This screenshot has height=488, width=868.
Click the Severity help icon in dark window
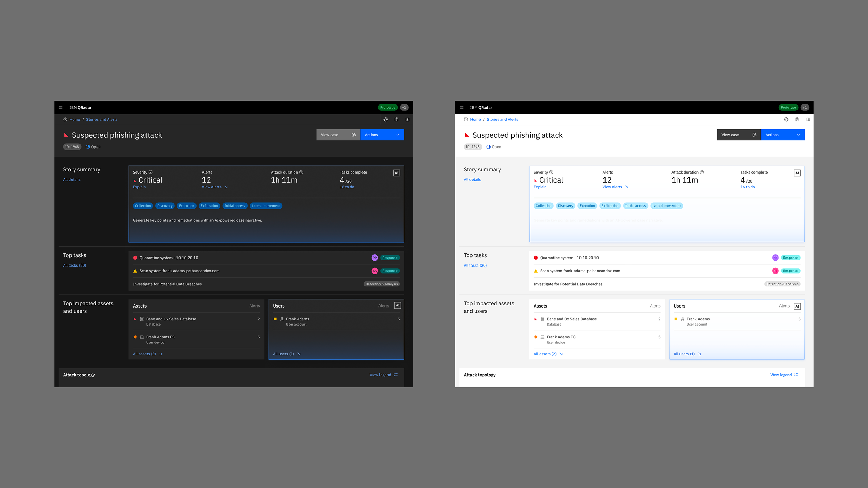151,172
